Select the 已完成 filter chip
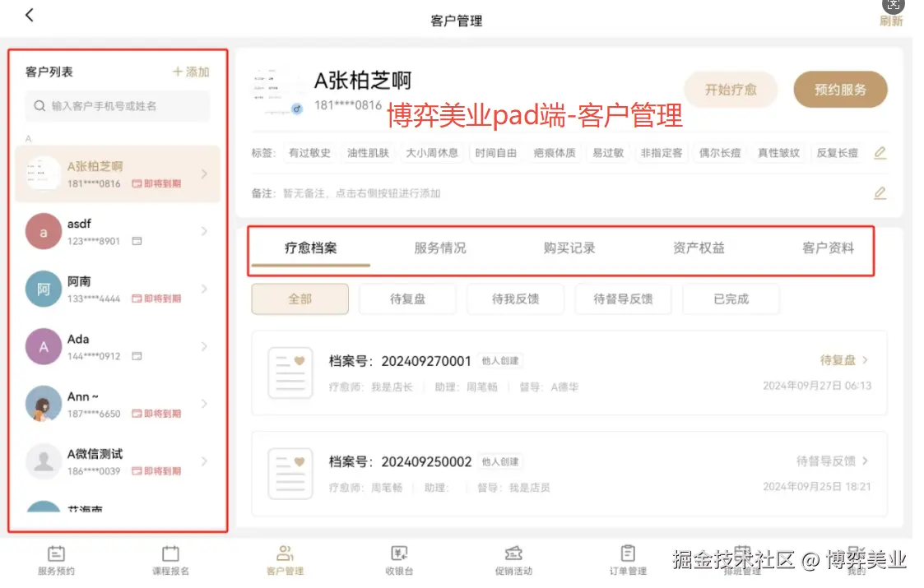Viewport: 924px width, 588px height. click(731, 299)
